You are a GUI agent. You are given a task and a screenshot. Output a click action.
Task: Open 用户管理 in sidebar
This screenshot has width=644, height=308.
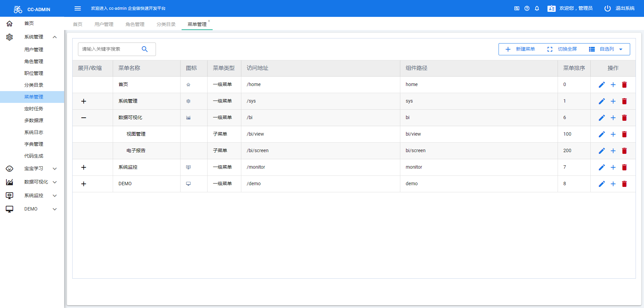click(x=34, y=50)
